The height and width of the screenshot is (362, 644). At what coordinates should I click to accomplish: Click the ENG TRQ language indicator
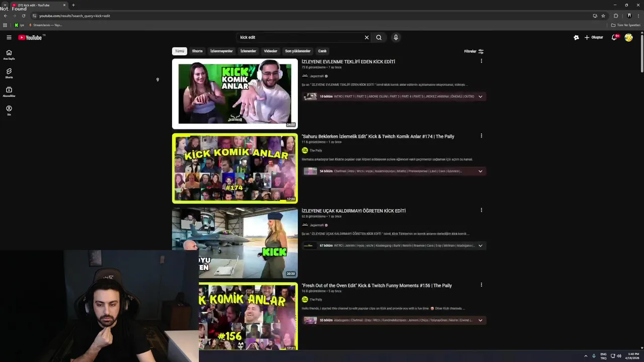603,356
